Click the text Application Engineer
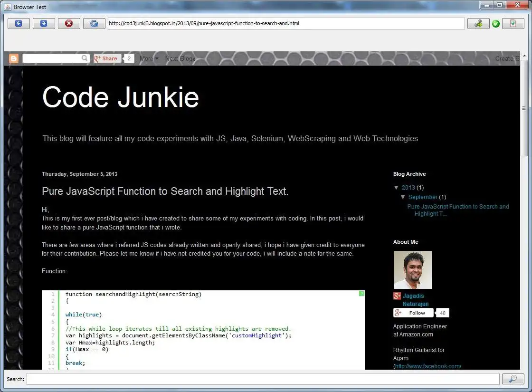Viewport: 532px width, 392px height. tap(420, 326)
